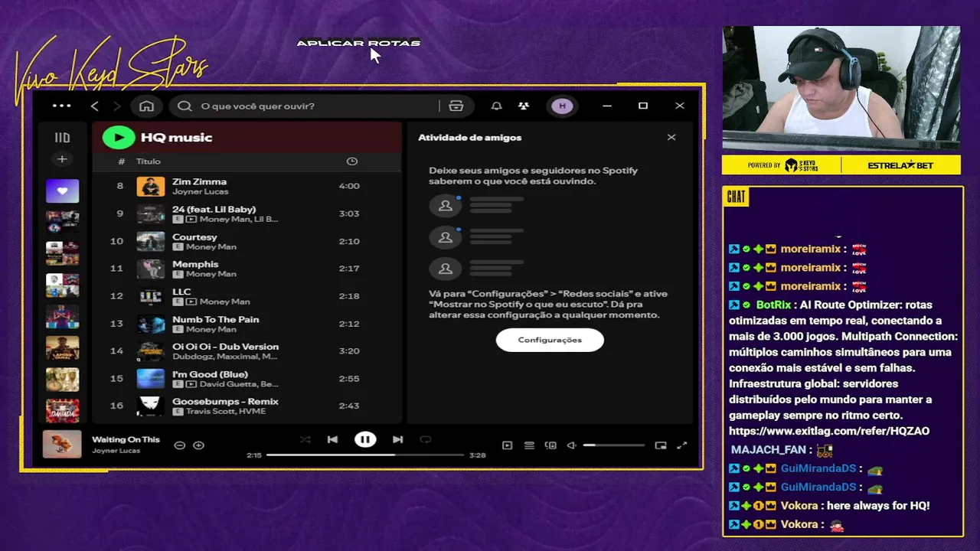Open the play queue icon
The image size is (980, 551).
coord(529,445)
